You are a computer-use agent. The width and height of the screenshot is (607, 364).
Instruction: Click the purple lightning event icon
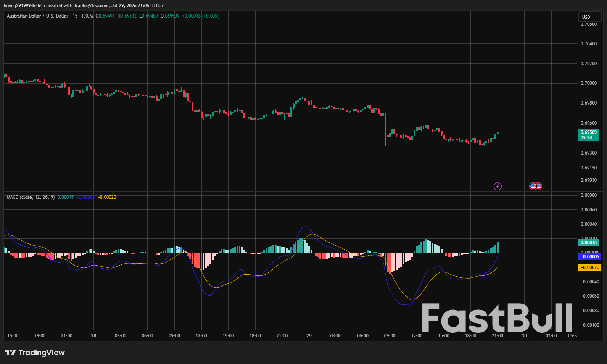(x=498, y=186)
